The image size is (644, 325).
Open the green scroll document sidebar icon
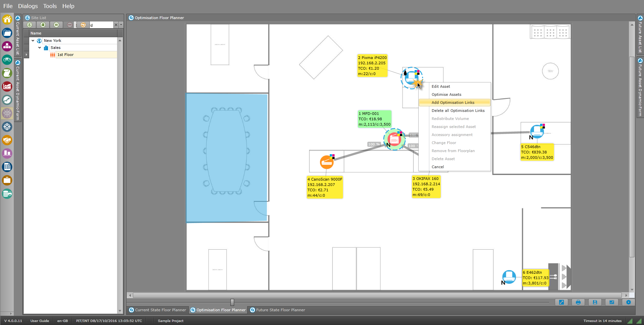click(x=7, y=73)
